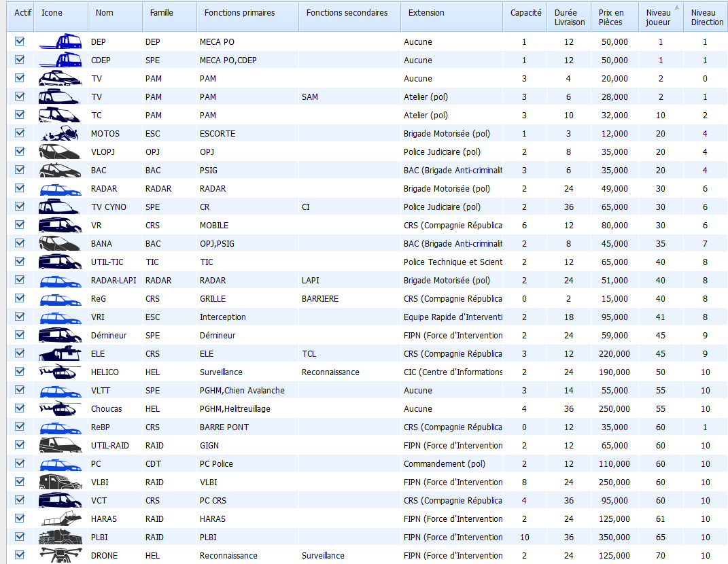Viewport: 728px width, 564px height.
Task: Click the Famille column header
Action: click(x=169, y=17)
